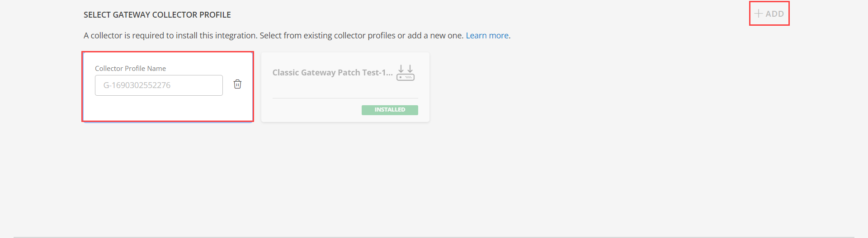Delete the new collector profile via trash icon
This screenshot has width=868, height=238.
point(237,84)
